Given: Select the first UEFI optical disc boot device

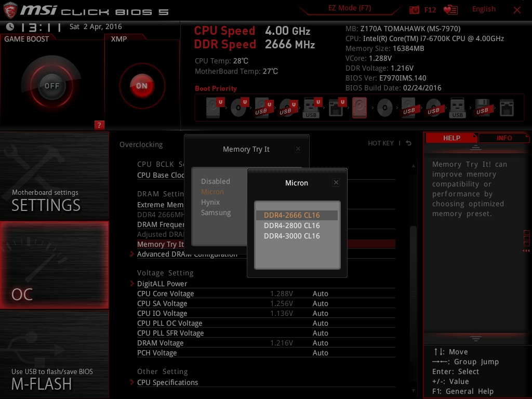Looking at the screenshot, I should pos(239,108).
